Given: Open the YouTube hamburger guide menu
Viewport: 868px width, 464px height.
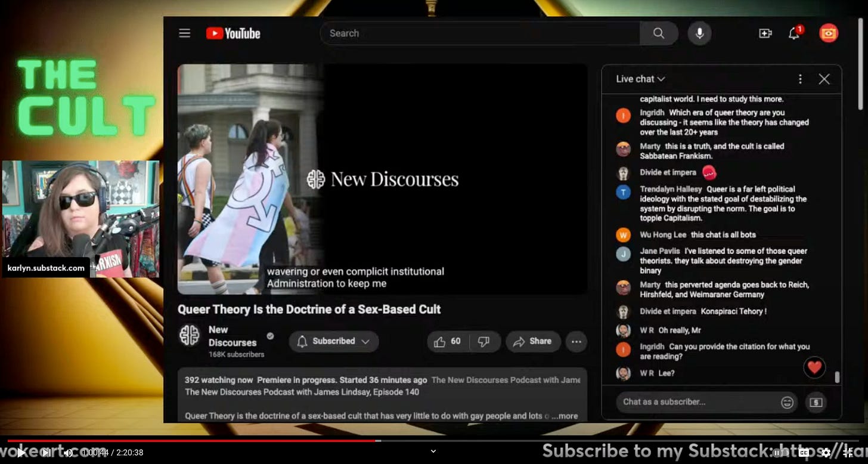Looking at the screenshot, I should (x=185, y=33).
